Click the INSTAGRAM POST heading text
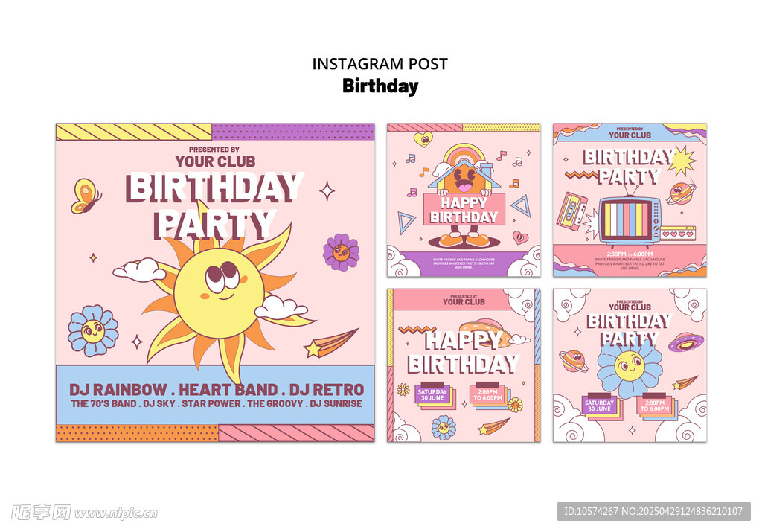The image size is (762, 532). [380, 64]
